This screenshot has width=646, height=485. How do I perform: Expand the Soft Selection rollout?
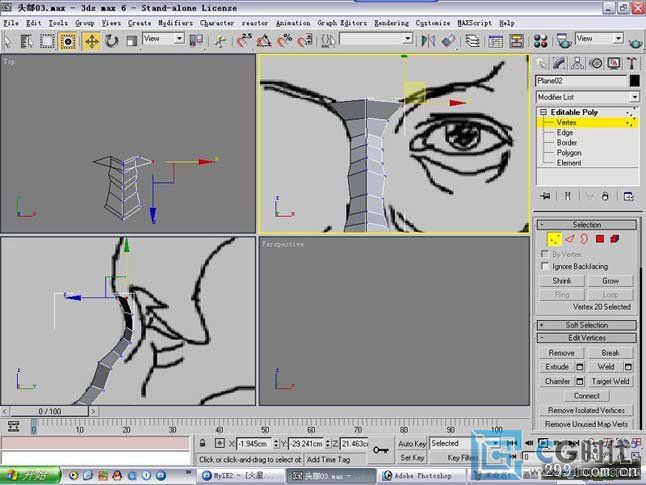(587, 325)
